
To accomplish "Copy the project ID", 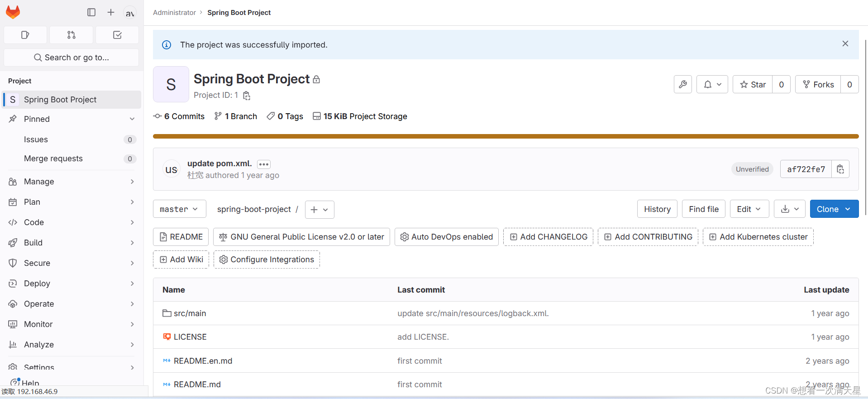I will (247, 96).
